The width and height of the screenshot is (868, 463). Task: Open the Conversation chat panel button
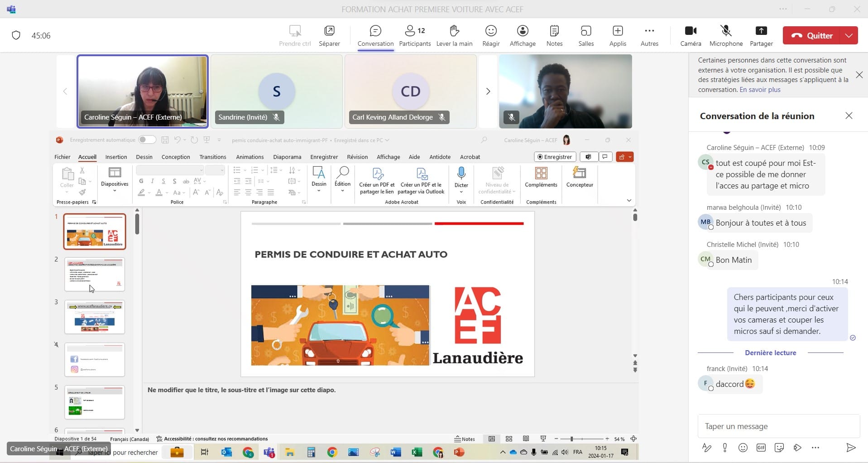pyautogui.click(x=375, y=36)
